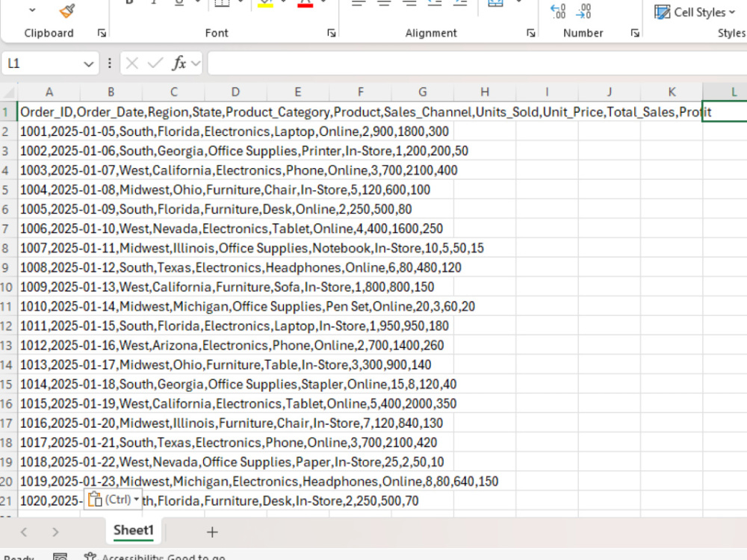Click the Select All corner triangle
Image resolution: width=747 pixels, height=560 pixels.
(8, 91)
